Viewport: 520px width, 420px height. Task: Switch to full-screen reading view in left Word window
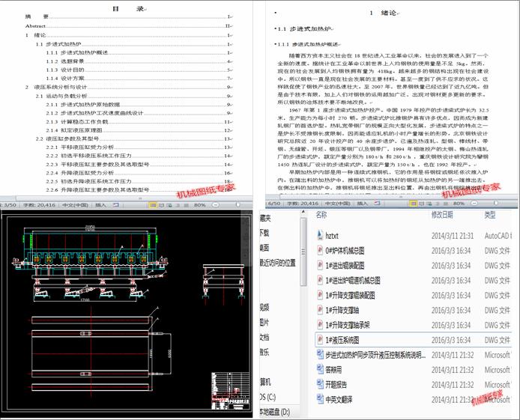[x=161, y=205]
